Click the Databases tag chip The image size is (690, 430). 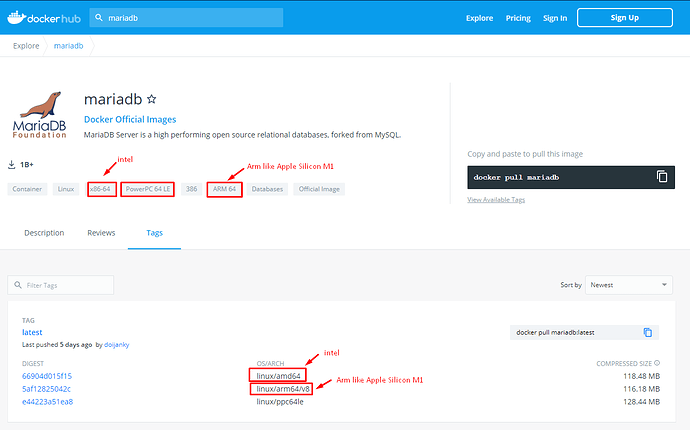(267, 189)
